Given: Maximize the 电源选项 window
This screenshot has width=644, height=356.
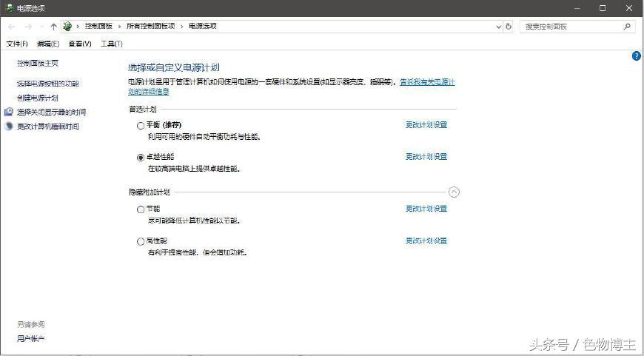Looking at the screenshot, I should [x=603, y=8].
